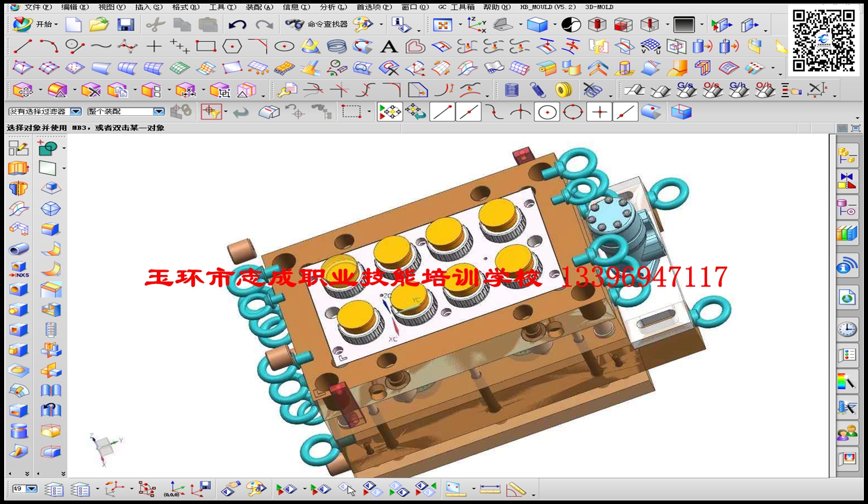The image size is (868, 504).
Task: Open the Roles tab on the right resource bar
Action: (847, 434)
